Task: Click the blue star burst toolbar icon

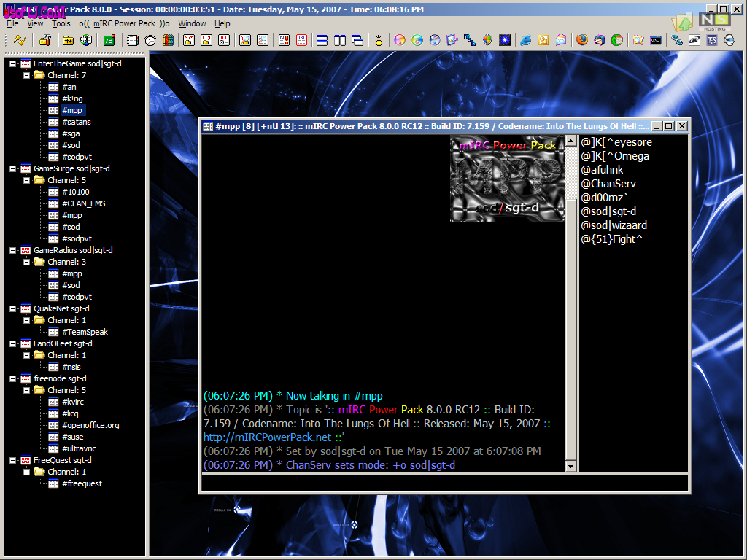Action: pos(505,41)
